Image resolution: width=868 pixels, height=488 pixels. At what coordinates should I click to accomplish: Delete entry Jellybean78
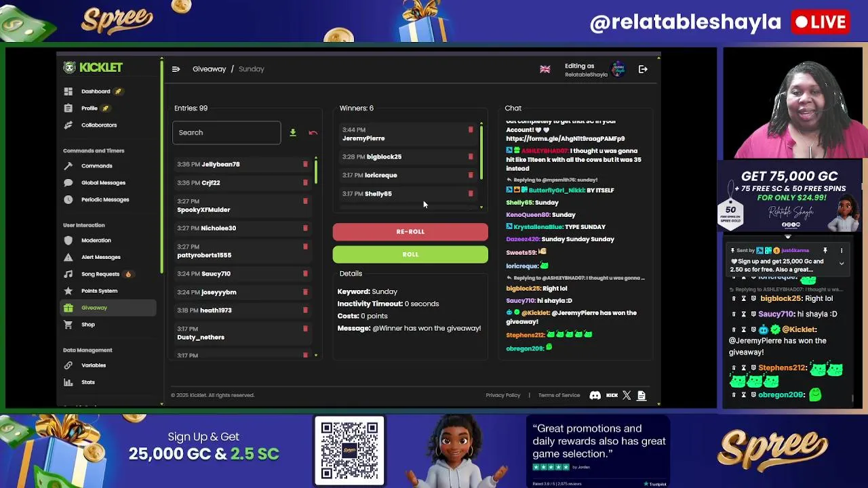click(305, 164)
